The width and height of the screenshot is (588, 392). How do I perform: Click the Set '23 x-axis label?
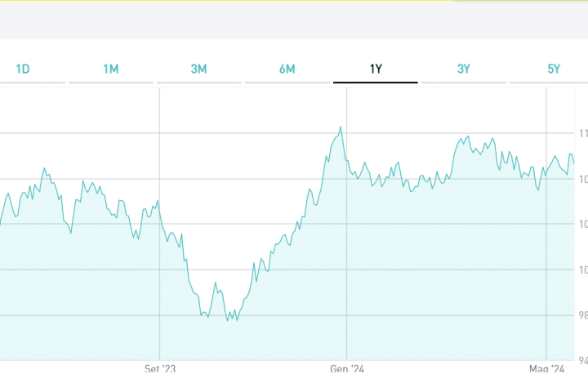pyautogui.click(x=160, y=370)
